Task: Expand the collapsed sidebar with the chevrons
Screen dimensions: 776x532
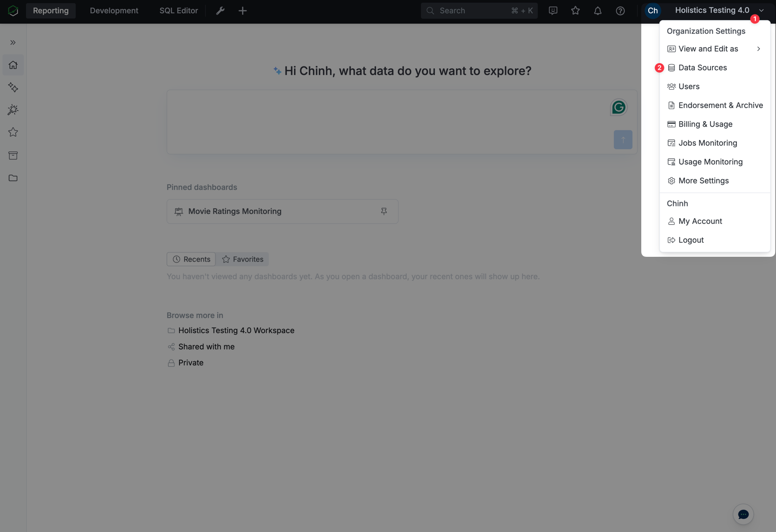Action: [x=13, y=42]
